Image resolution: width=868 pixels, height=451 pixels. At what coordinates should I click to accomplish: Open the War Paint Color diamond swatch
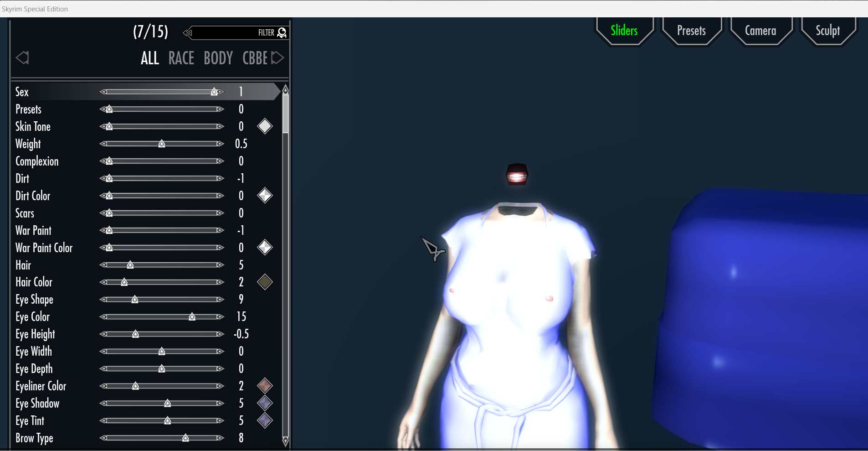pyautogui.click(x=265, y=248)
